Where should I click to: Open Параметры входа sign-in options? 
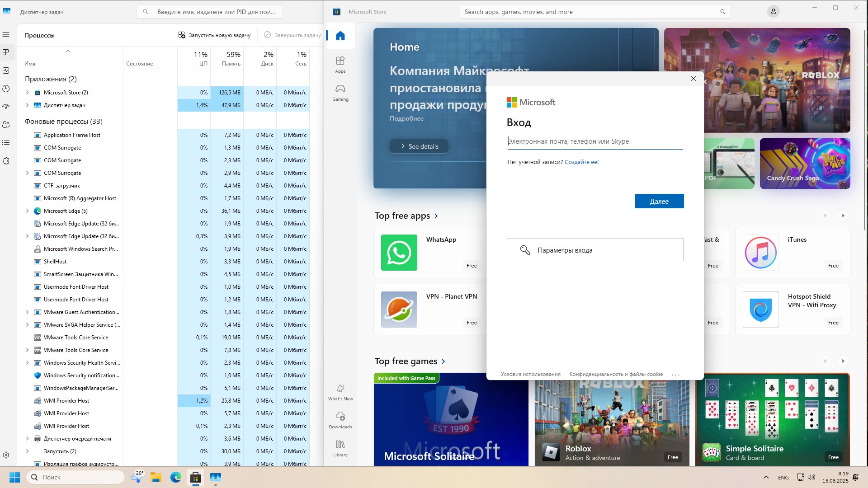pos(595,250)
